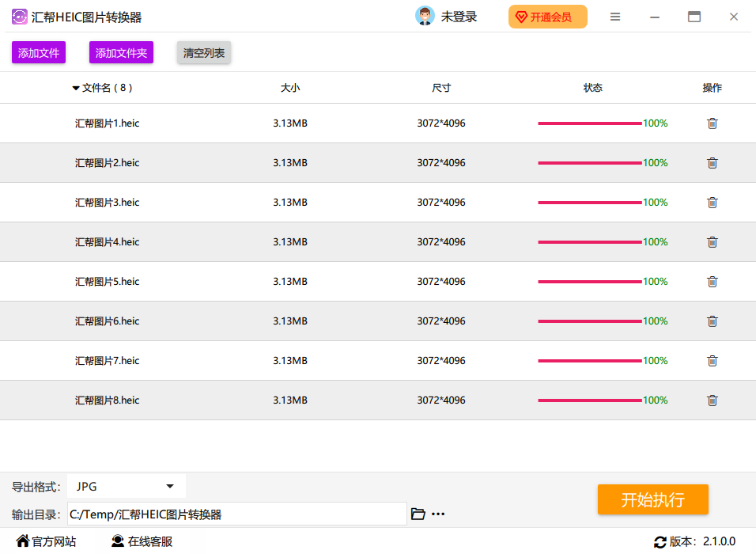Expand the 导出格式 JPG dropdown
756x554 pixels.
[x=127, y=487]
